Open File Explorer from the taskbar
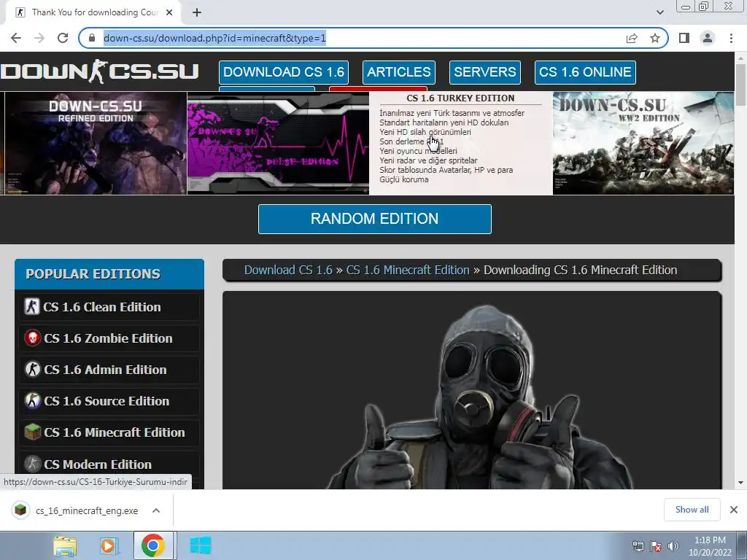Viewport: 747px width, 560px height. [x=64, y=546]
